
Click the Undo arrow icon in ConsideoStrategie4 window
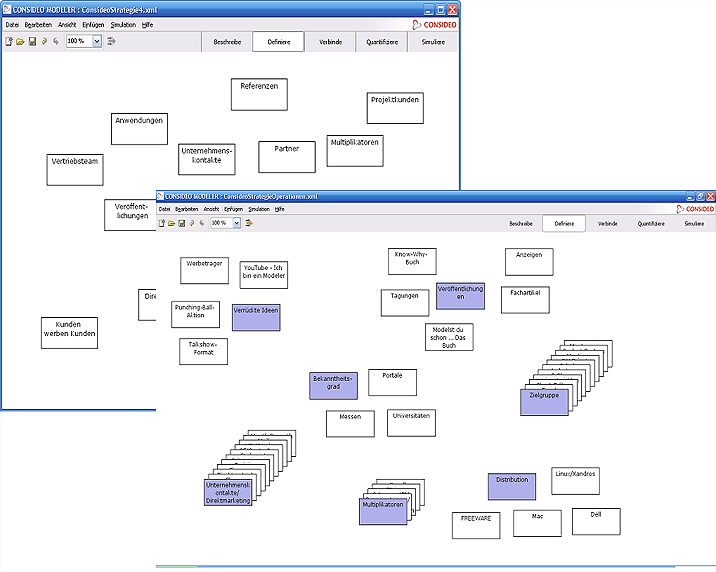[x=44, y=42]
